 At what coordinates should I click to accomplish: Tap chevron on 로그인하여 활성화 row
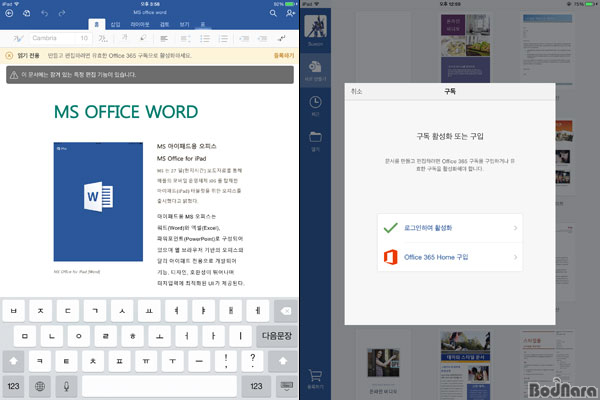515,228
